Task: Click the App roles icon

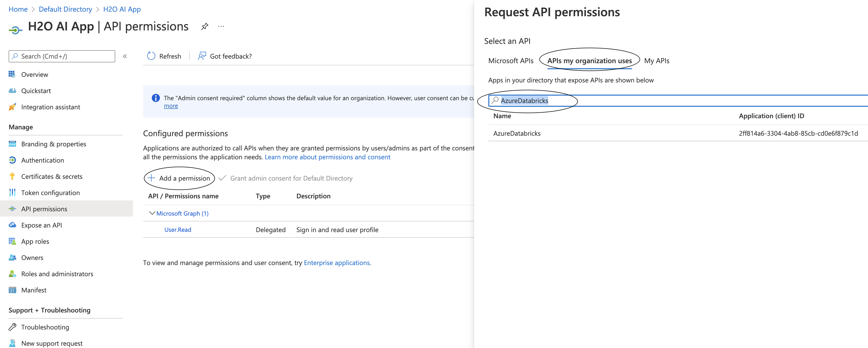Action: (x=12, y=241)
